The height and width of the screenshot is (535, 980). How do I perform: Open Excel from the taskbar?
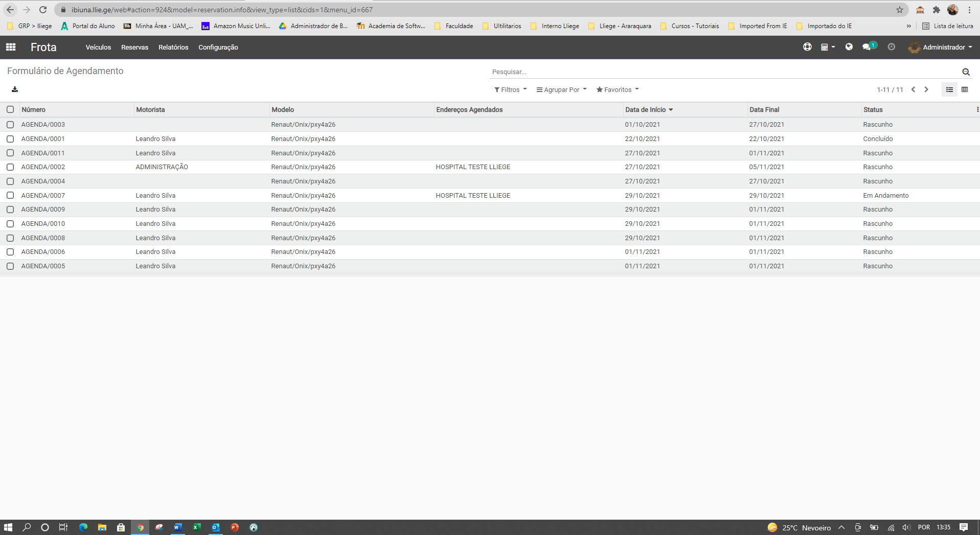click(x=197, y=527)
